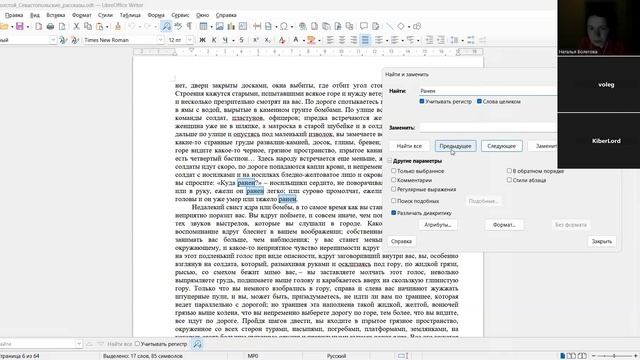Click the Clone formatting paintbrush icon
This screenshot has width=640, height=360.
pyautogui.click(x=118, y=27)
